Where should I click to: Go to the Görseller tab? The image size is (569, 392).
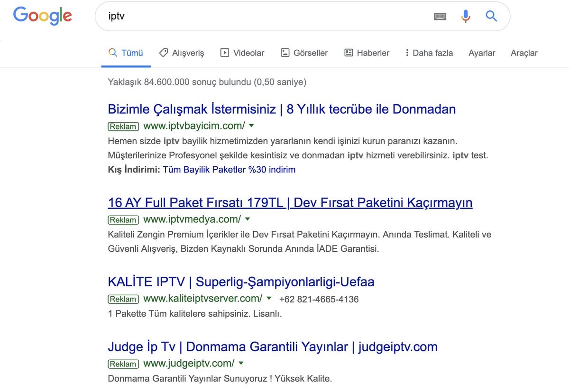[x=304, y=53]
